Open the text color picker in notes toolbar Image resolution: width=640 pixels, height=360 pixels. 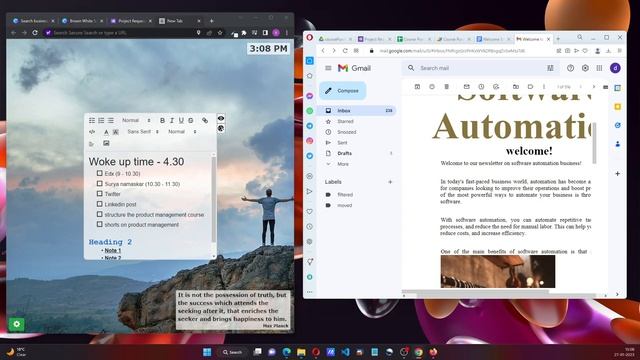[x=106, y=132]
